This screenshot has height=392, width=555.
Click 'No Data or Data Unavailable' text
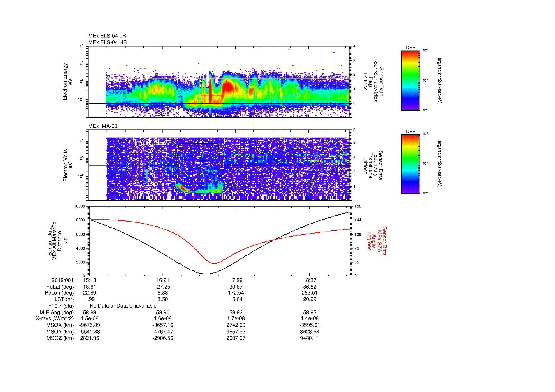(x=123, y=306)
